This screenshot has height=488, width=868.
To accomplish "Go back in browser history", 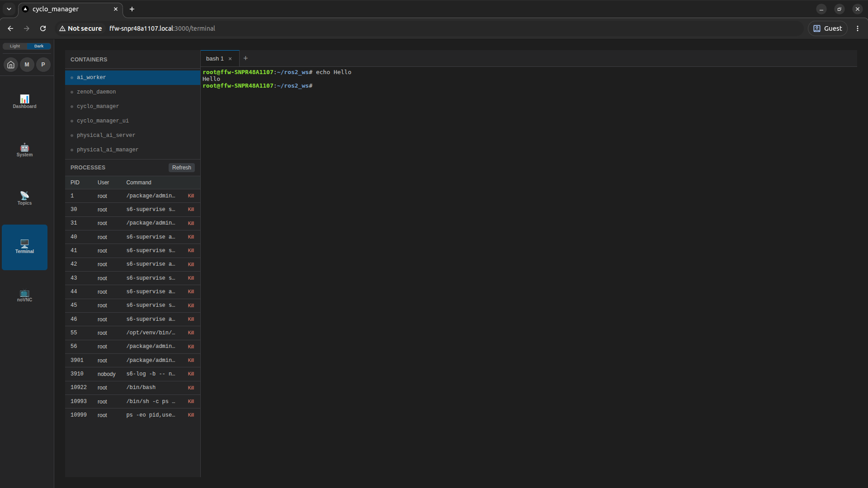I will [x=10, y=28].
